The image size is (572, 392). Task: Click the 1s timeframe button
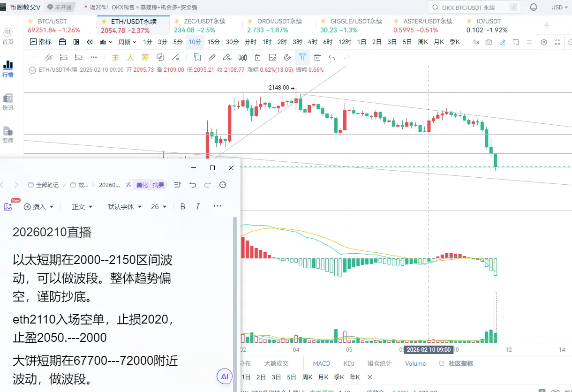click(x=476, y=42)
